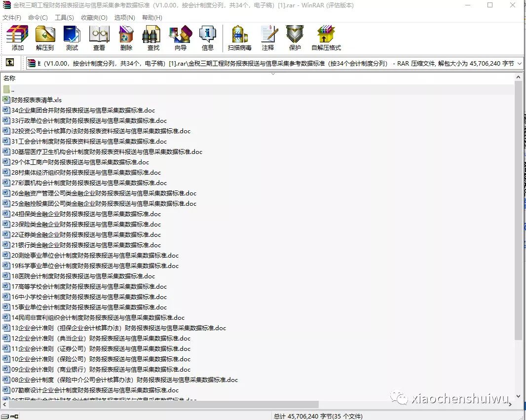
Task: Click the 自解压格式 (SFX) icon
Action: (x=326, y=38)
